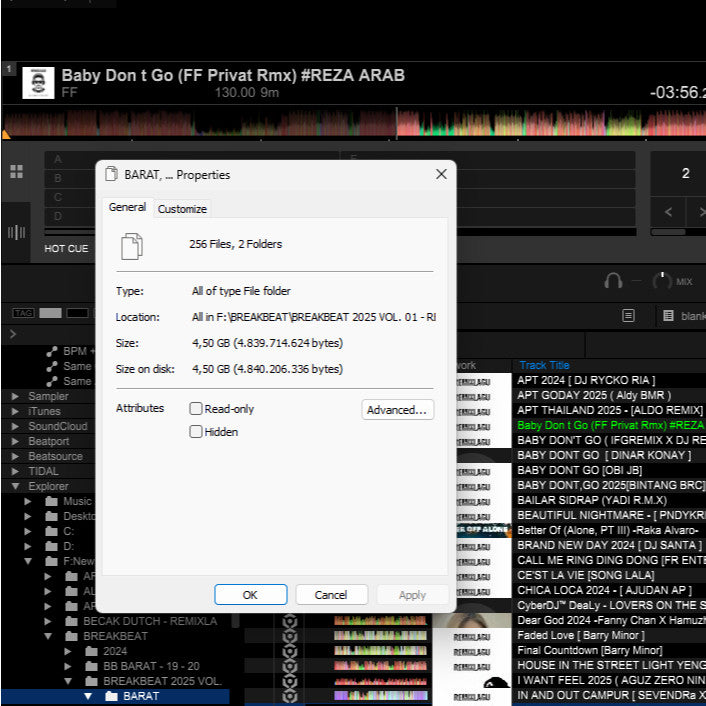Toggle the TAG filter button
Viewport: 706px width, 706px height.
pyautogui.click(x=23, y=313)
